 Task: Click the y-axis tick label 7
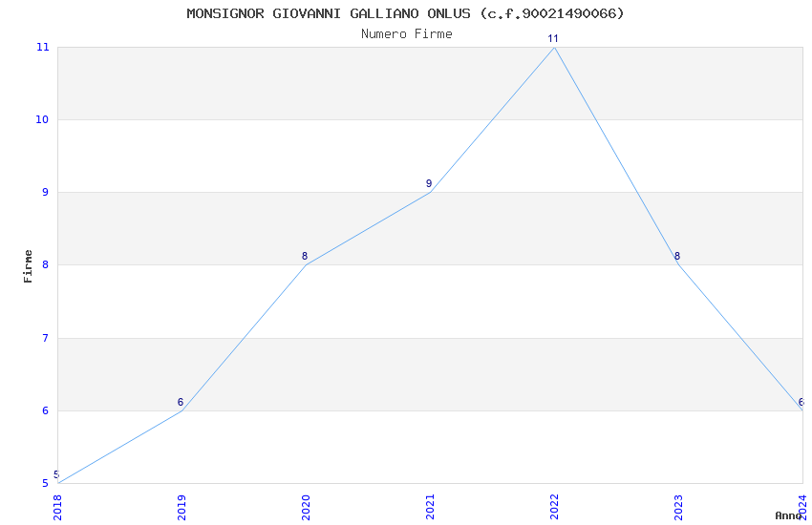pos(46,338)
